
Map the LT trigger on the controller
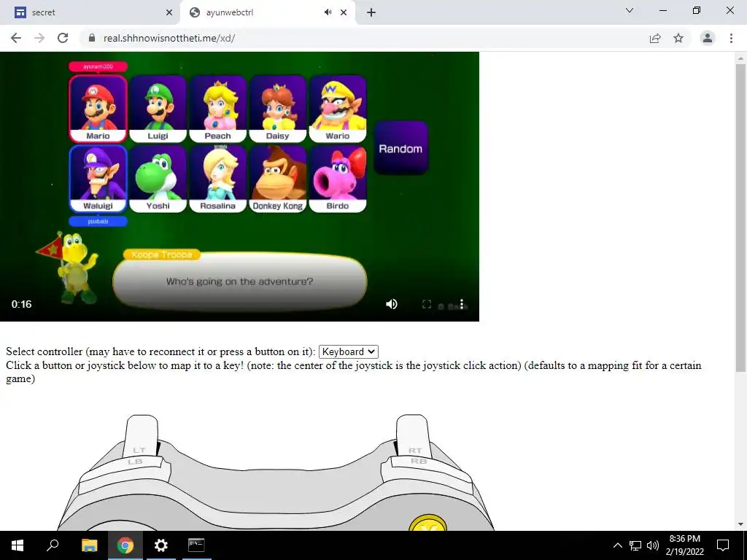pyautogui.click(x=140, y=436)
